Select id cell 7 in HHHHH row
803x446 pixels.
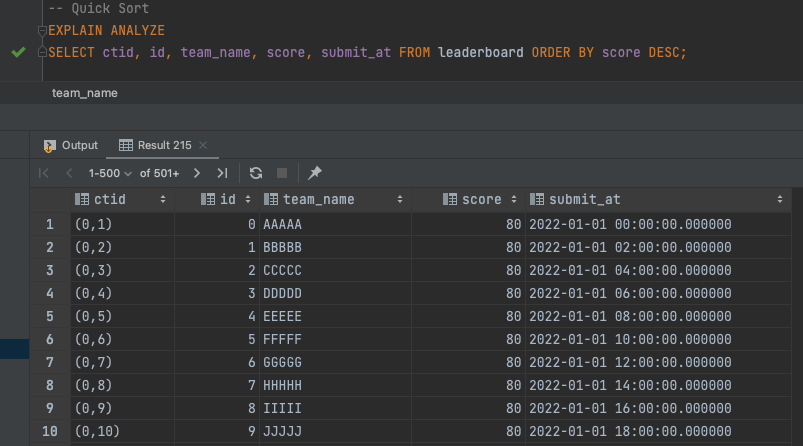[217, 386]
